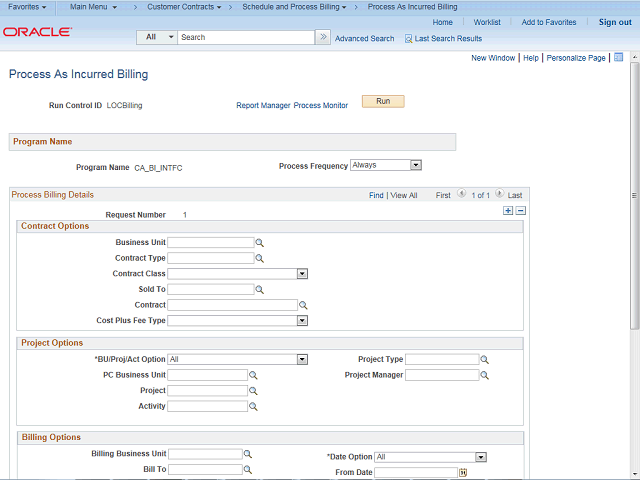Click the Business Unit lookup magnifier icon
Image resolution: width=640 pixels, height=480 pixels.
click(259, 243)
